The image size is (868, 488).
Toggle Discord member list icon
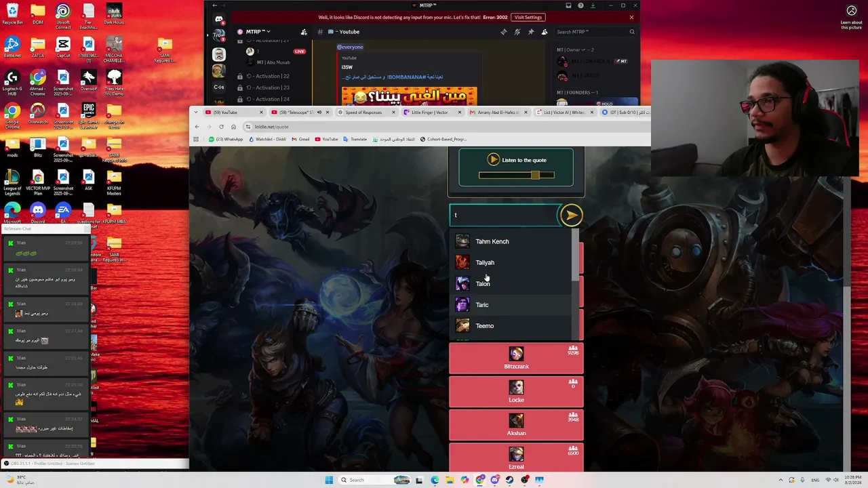point(544,32)
